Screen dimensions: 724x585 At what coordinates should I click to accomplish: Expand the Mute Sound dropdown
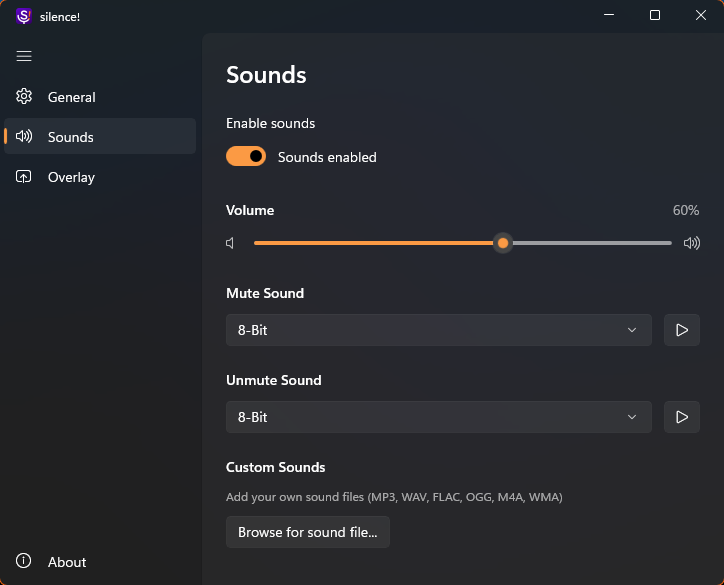tap(439, 330)
